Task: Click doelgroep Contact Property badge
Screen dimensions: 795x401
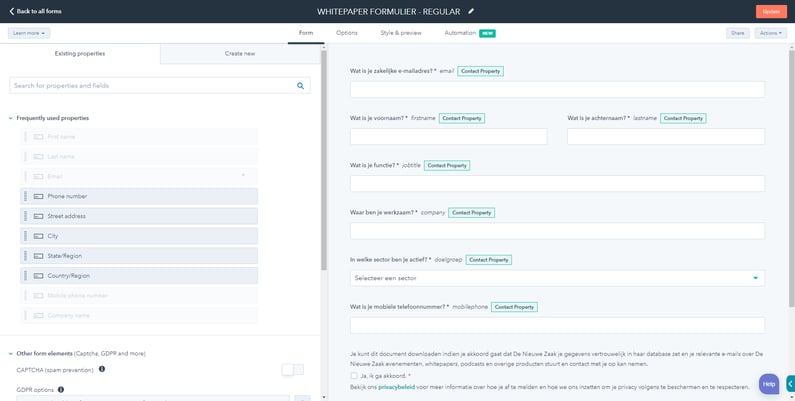Action: click(x=489, y=260)
